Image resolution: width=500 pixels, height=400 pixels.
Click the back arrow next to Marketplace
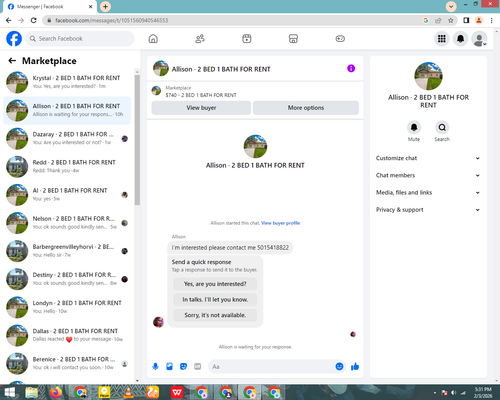coord(12,60)
